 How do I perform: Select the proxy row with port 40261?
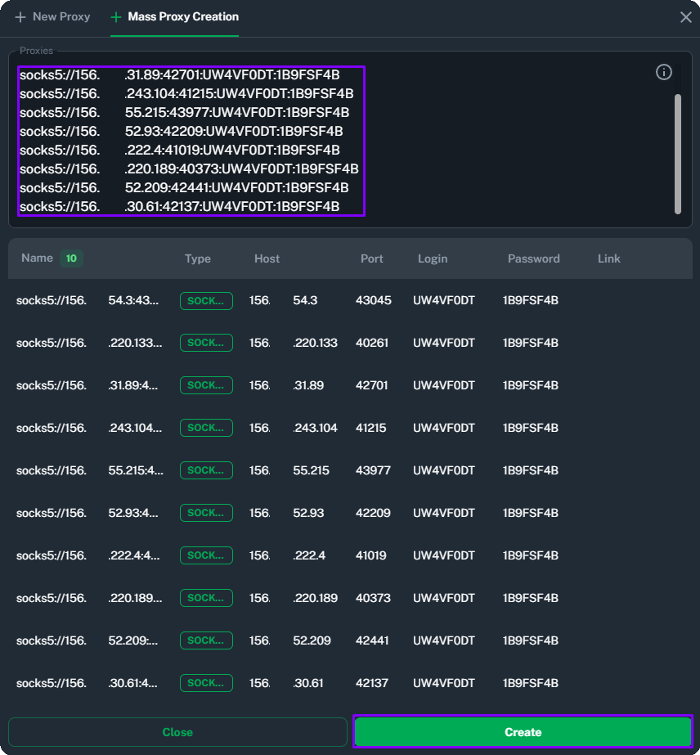coord(350,343)
